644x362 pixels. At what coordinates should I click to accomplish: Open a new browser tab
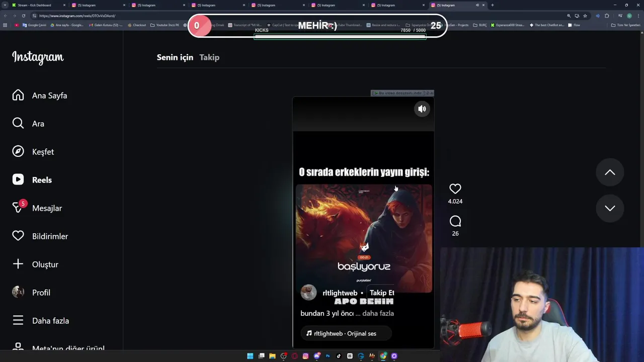pos(492,5)
